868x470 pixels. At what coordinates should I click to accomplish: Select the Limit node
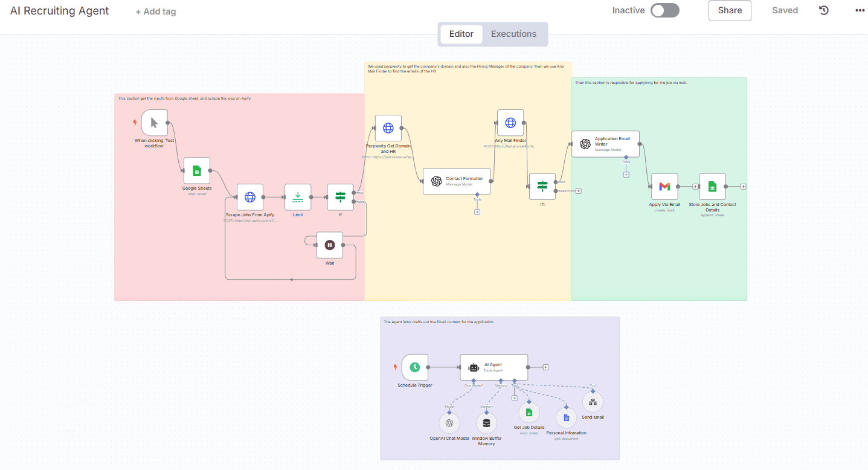coord(298,197)
